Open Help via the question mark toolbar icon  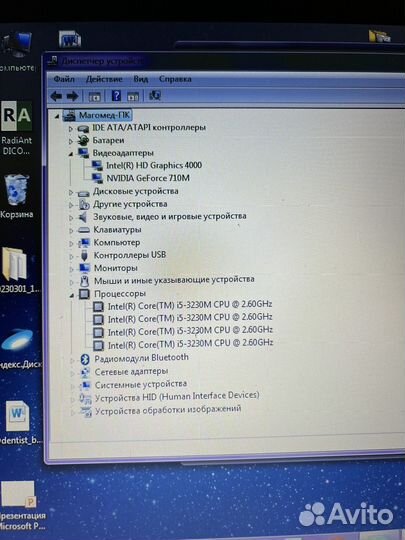click(116, 95)
